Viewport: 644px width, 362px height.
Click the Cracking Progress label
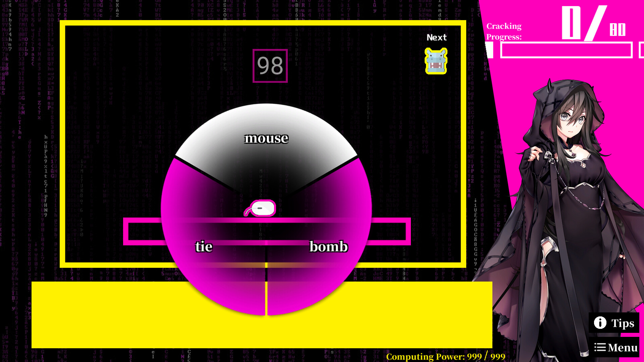(x=504, y=31)
